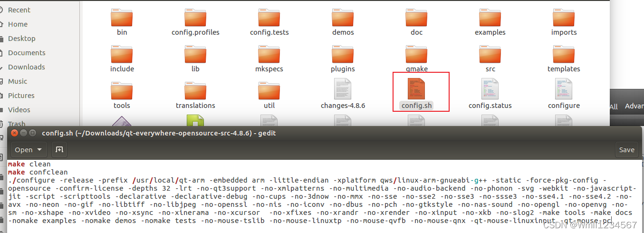Click gedit window title bar text
Viewport: 644px width, 233px height.
(159, 133)
